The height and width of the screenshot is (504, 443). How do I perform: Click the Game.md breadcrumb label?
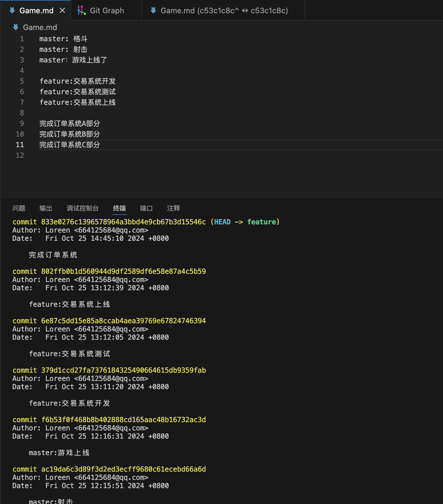click(x=40, y=27)
